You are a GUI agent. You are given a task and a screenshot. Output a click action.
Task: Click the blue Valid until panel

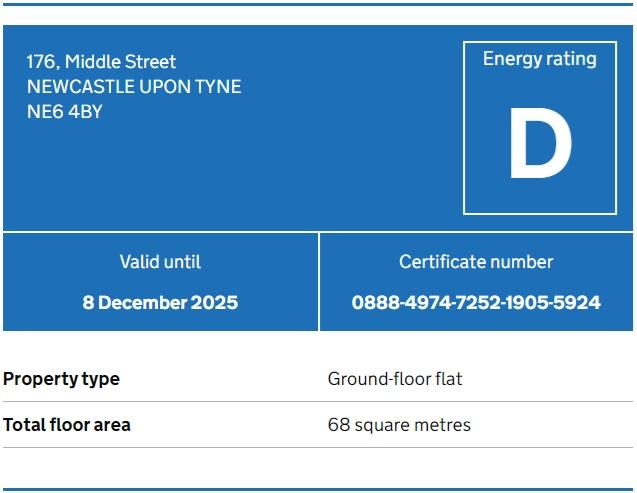[x=160, y=282]
